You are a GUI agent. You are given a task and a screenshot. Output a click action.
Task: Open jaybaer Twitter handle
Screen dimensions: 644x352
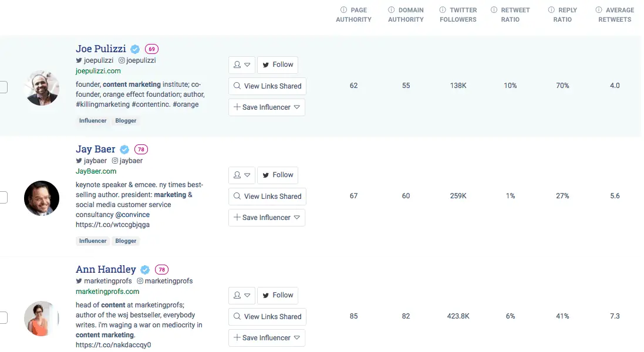pos(91,161)
